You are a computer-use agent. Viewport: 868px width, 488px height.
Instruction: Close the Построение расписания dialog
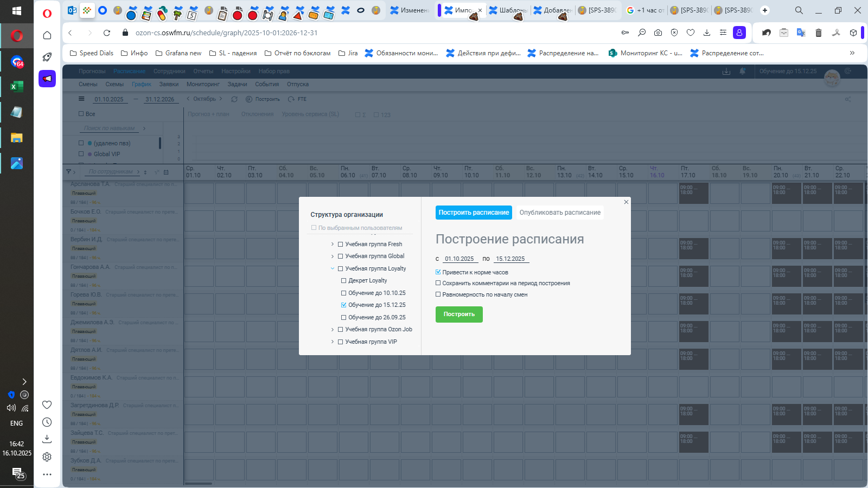pos(626,202)
